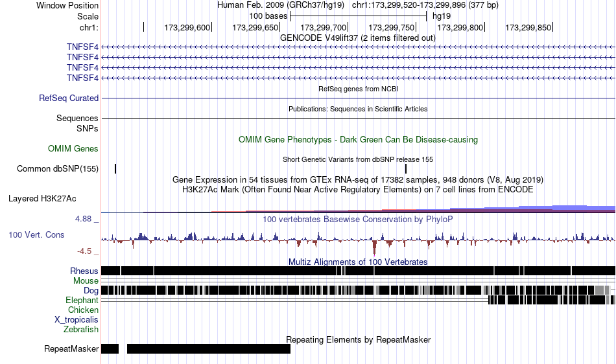This screenshot has width=616, height=364.
Task: Click the SNPs track label
Action: click(x=88, y=129)
